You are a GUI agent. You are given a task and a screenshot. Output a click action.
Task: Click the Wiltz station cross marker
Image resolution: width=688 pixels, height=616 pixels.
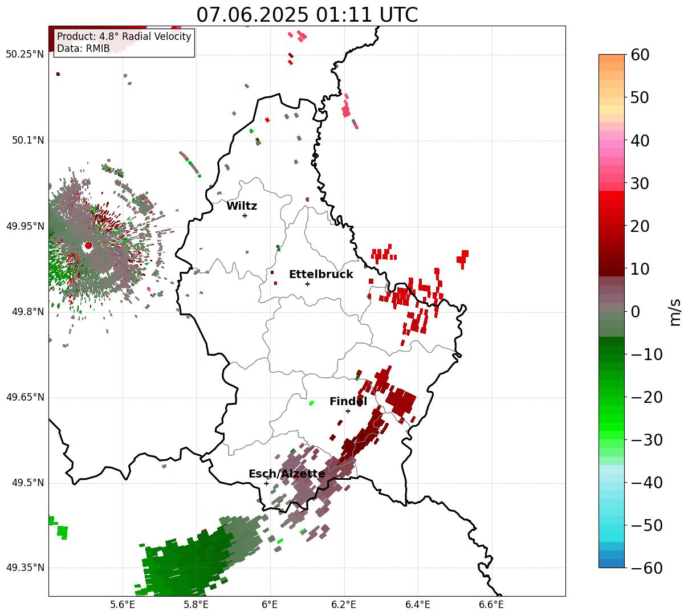coord(245,215)
